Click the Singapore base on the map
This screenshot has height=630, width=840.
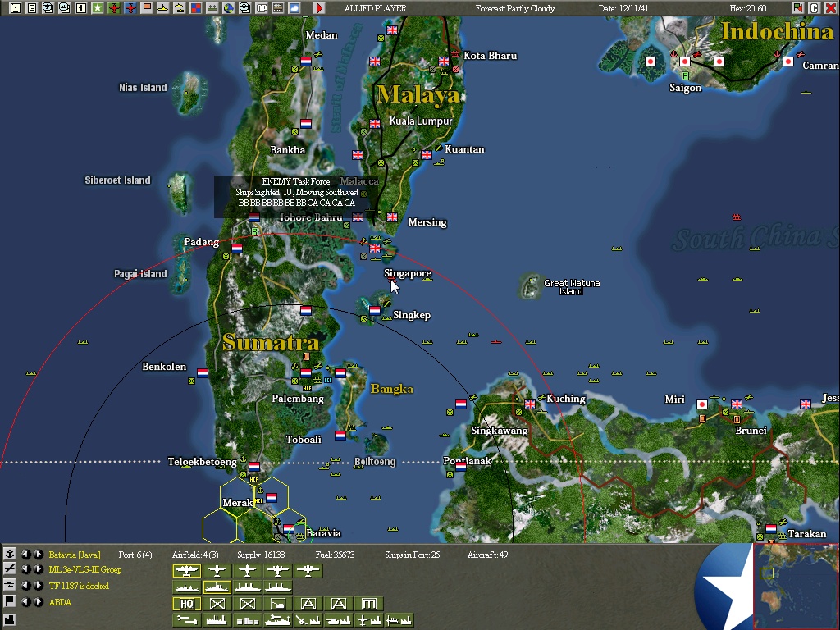[x=375, y=249]
